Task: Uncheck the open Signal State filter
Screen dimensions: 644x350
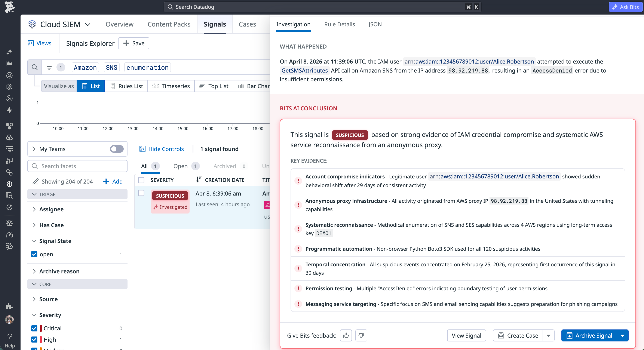Action: (34, 254)
